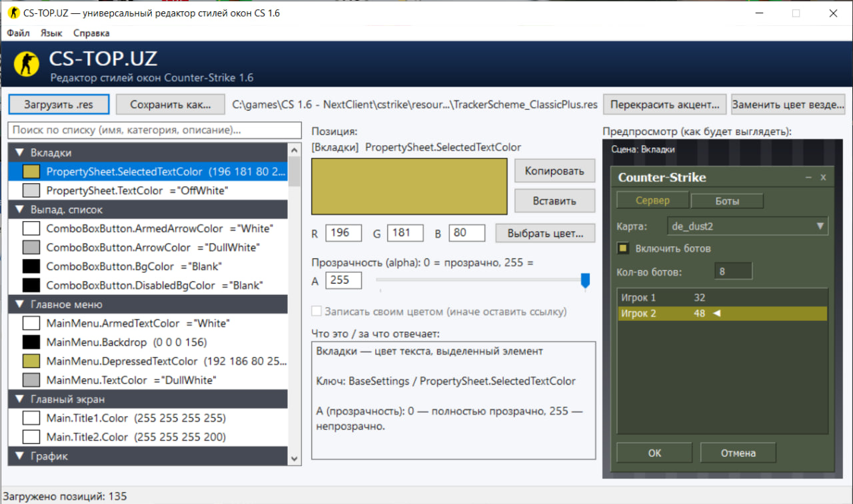Screen dimensions: 853x504
Task: Toggle Включить ботов checkbox in preview
Action: tap(623, 248)
